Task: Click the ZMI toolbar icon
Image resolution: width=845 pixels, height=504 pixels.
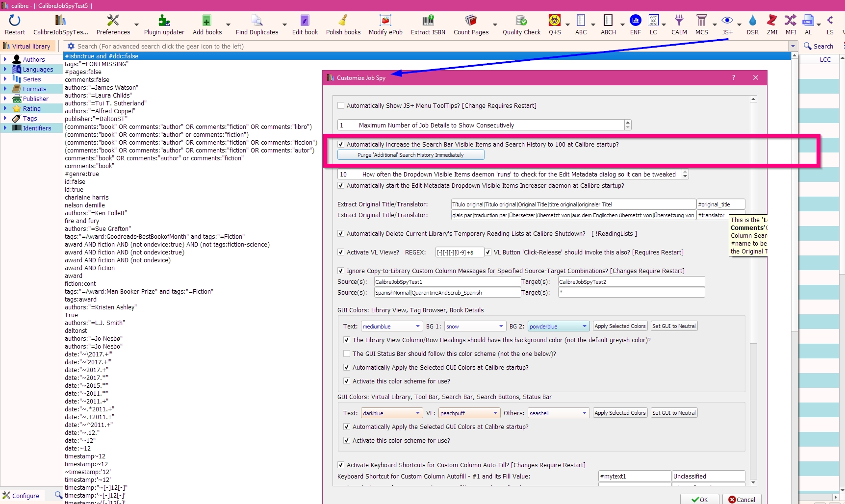Action: [x=772, y=21]
